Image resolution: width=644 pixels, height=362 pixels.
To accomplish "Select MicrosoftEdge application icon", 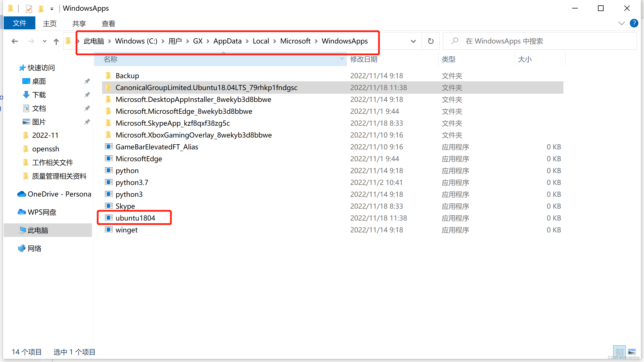I will pos(109,158).
